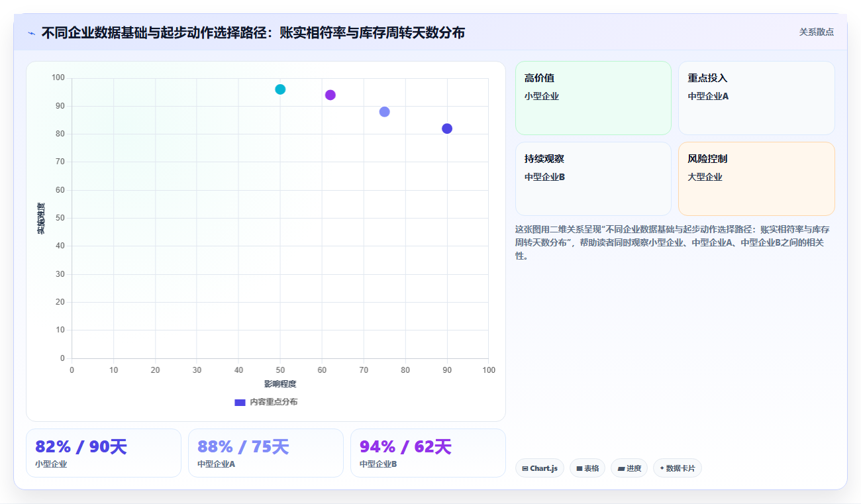Viewport: 861px width, 504px height.
Task: Click 中型企业B text in 持续观察 card
Action: coord(545,177)
